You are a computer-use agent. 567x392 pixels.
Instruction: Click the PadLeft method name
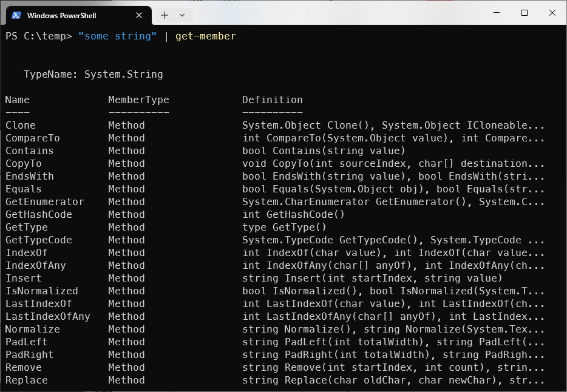click(x=26, y=342)
